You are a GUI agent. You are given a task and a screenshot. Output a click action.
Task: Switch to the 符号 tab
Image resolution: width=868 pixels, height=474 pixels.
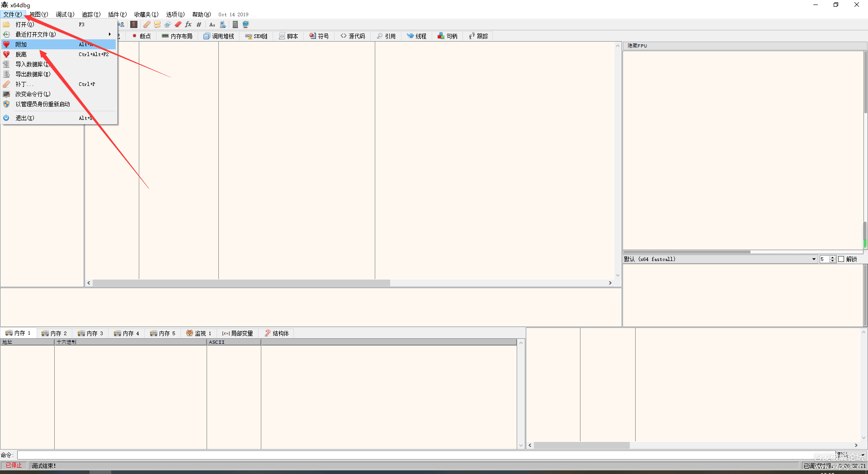coord(319,36)
